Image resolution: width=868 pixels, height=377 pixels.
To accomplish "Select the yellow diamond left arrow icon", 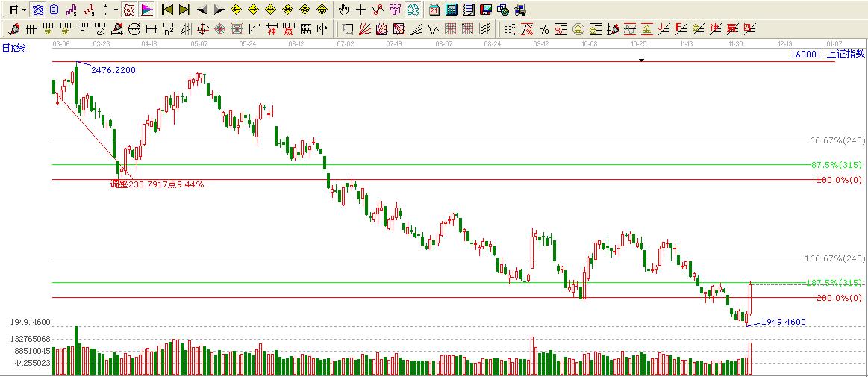I will point(237,10).
